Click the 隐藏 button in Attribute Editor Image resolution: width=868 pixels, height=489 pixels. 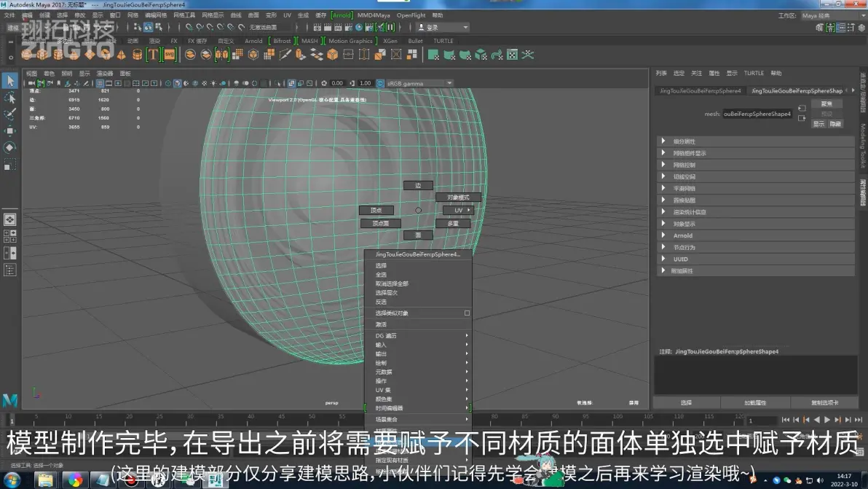tap(835, 123)
